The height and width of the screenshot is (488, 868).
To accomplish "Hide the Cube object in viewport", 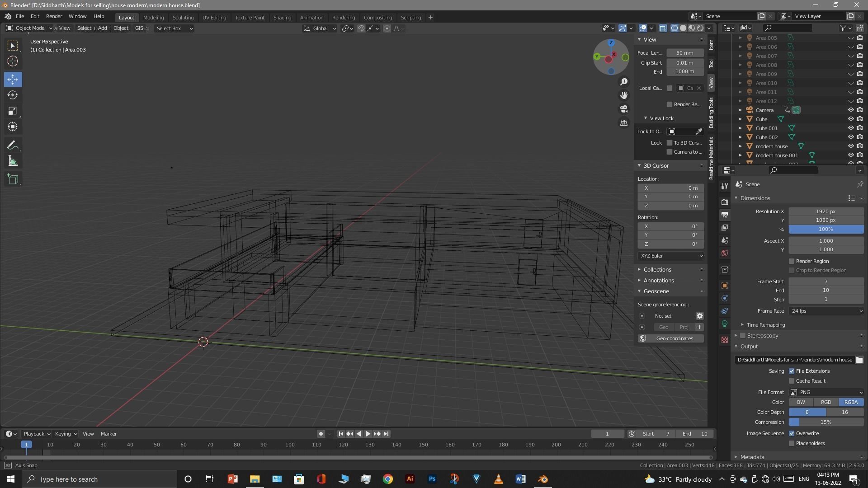I will tap(850, 119).
